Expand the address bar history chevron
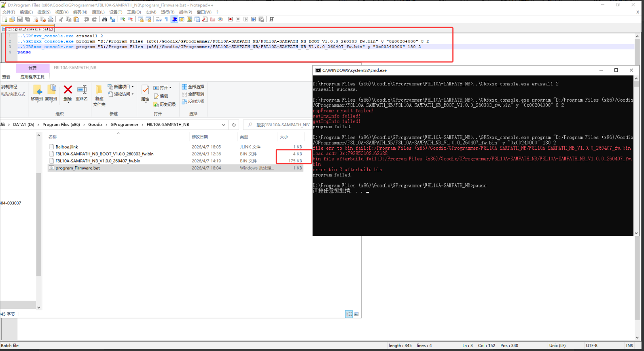This screenshot has width=644, height=351. (x=224, y=125)
